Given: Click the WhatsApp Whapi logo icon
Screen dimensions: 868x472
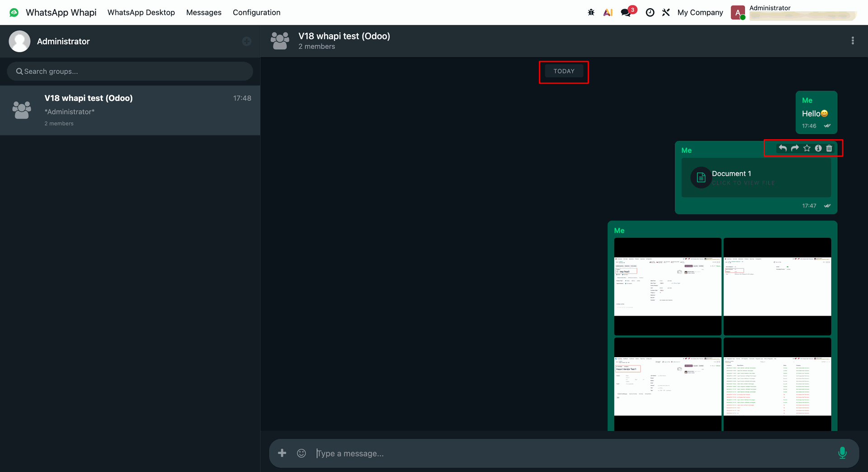Looking at the screenshot, I should [14, 12].
